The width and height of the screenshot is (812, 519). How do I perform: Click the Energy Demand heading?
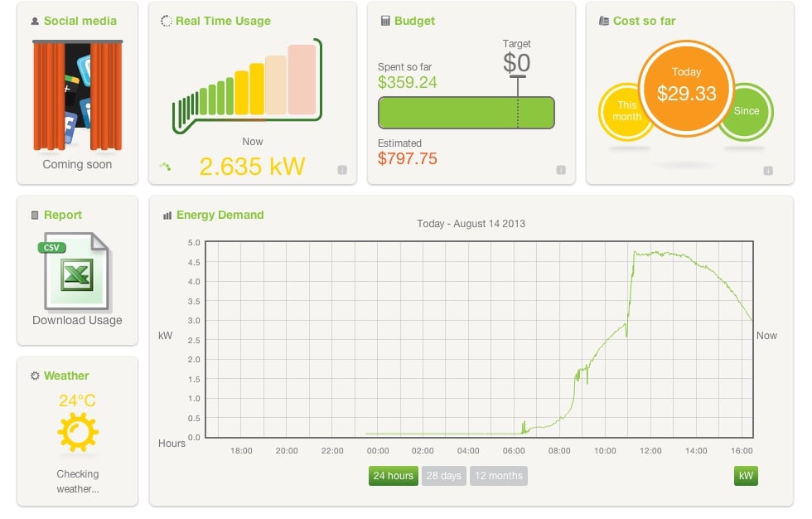tap(220, 215)
